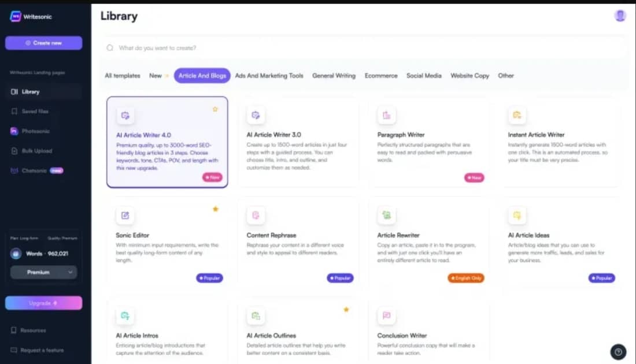This screenshot has width=636, height=364.
Task: Click the 'AI Article Writer 3.0' title
Action: point(274,135)
